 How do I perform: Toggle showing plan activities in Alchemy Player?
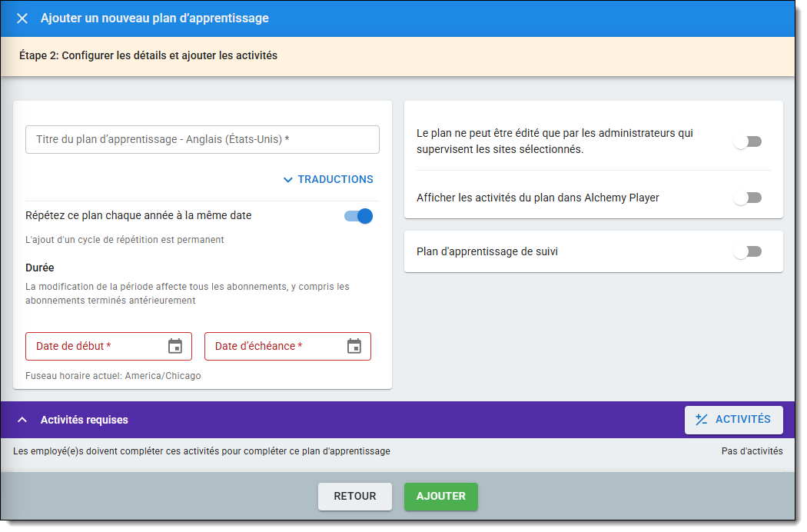(x=747, y=198)
